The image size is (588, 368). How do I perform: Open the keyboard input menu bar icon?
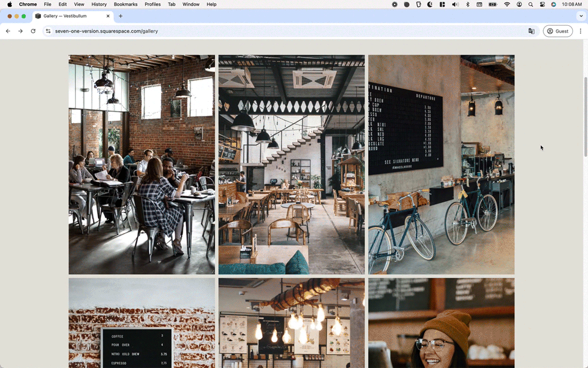479,4
